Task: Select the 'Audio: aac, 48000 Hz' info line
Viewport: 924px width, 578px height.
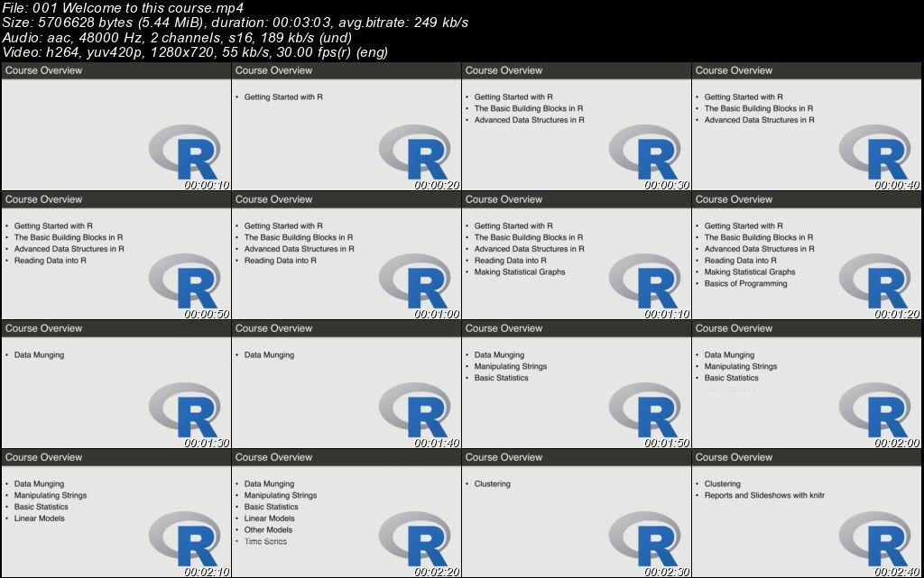Action: tap(177, 37)
